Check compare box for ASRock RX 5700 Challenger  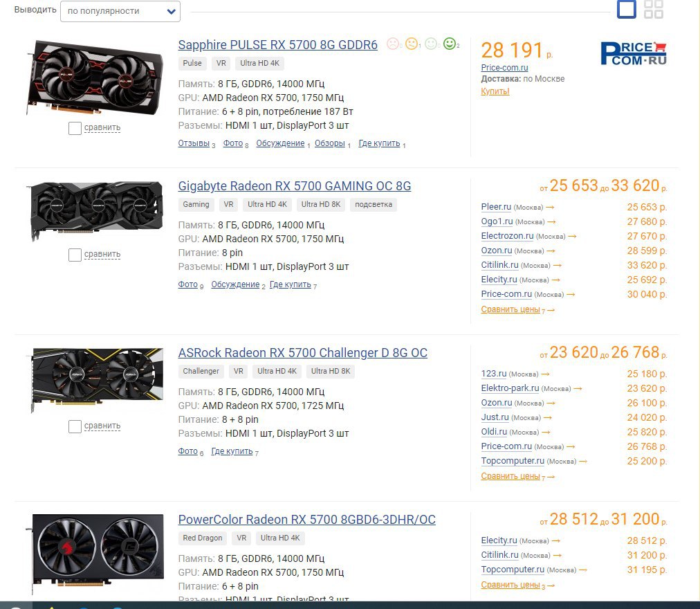[75, 426]
